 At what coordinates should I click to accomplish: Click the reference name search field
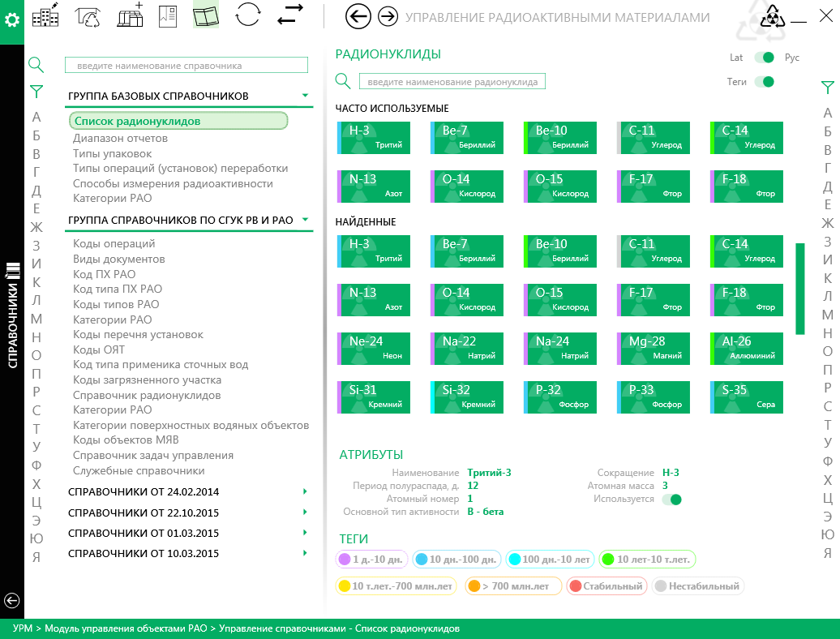(186, 66)
